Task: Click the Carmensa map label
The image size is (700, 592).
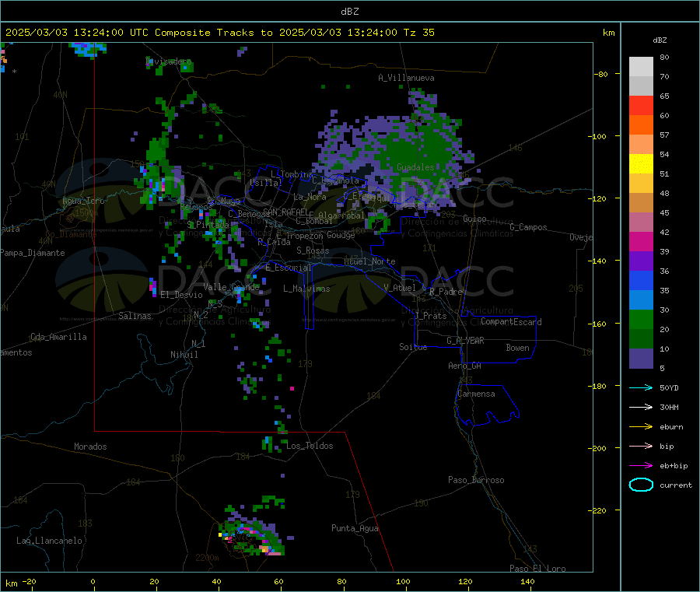Action: pos(476,394)
